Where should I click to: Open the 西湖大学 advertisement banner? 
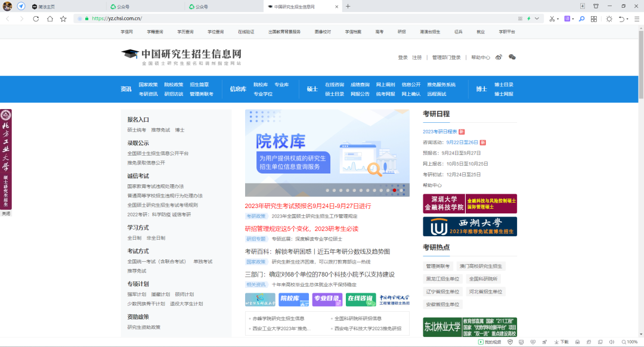pyautogui.click(x=470, y=227)
